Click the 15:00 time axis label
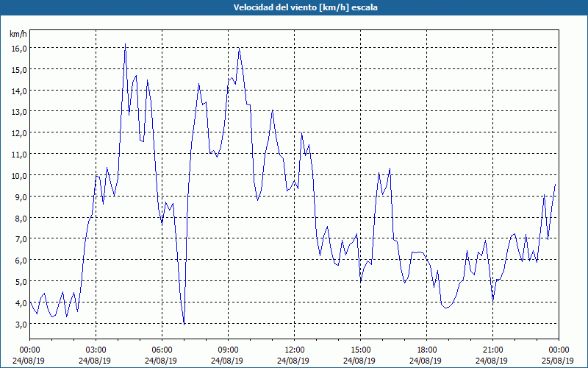 pyautogui.click(x=360, y=350)
